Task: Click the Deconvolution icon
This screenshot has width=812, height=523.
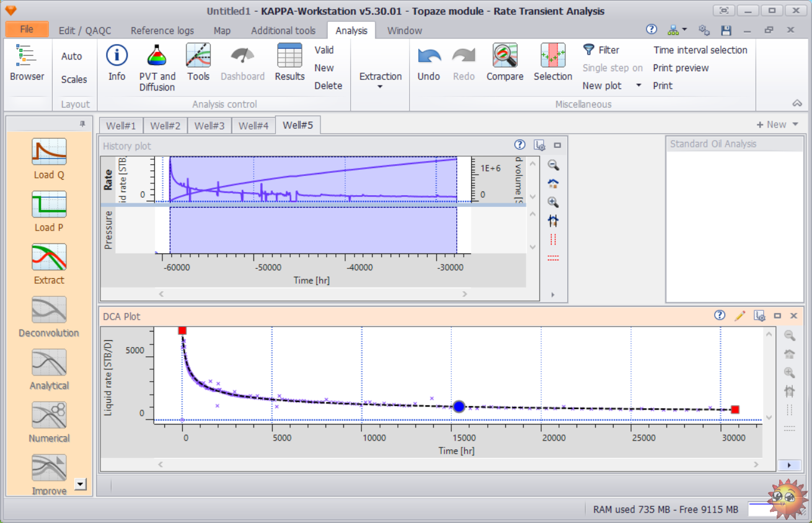Action: pos(49,310)
